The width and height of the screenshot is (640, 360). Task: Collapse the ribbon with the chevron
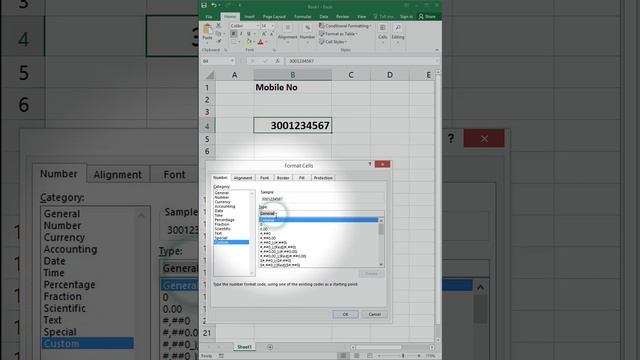pyautogui.click(x=437, y=50)
